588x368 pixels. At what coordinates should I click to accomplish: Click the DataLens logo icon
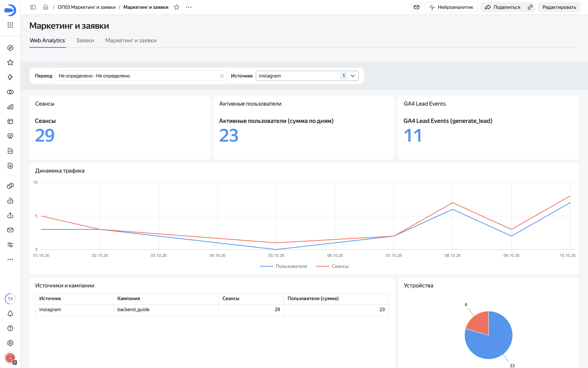[10, 10]
